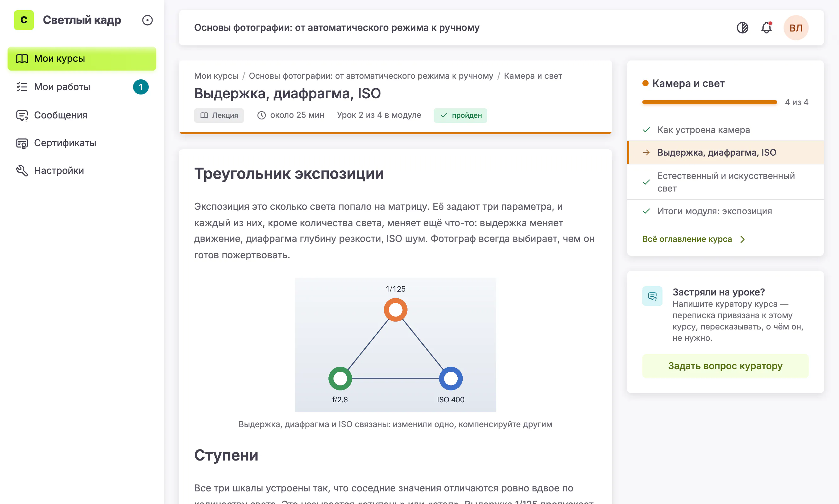Screen dimensions: 839x504
Task: Go to Мои курсы breadcrumb link
Action: click(x=216, y=76)
